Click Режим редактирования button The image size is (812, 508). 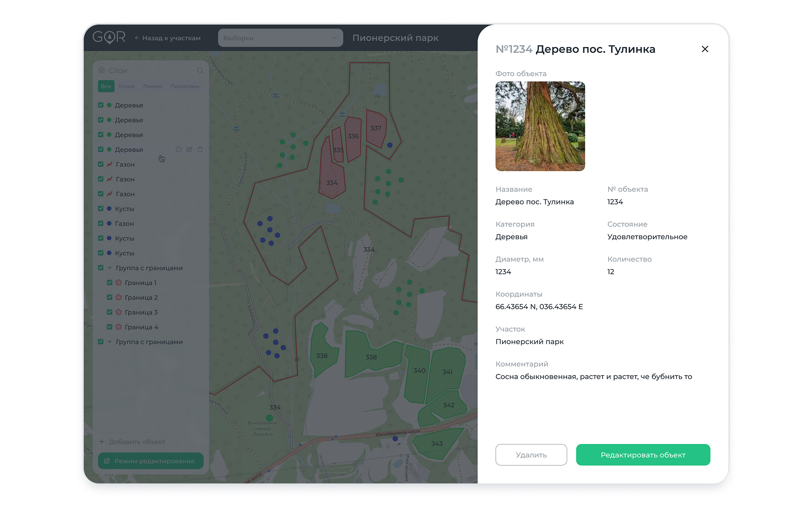coord(151,461)
